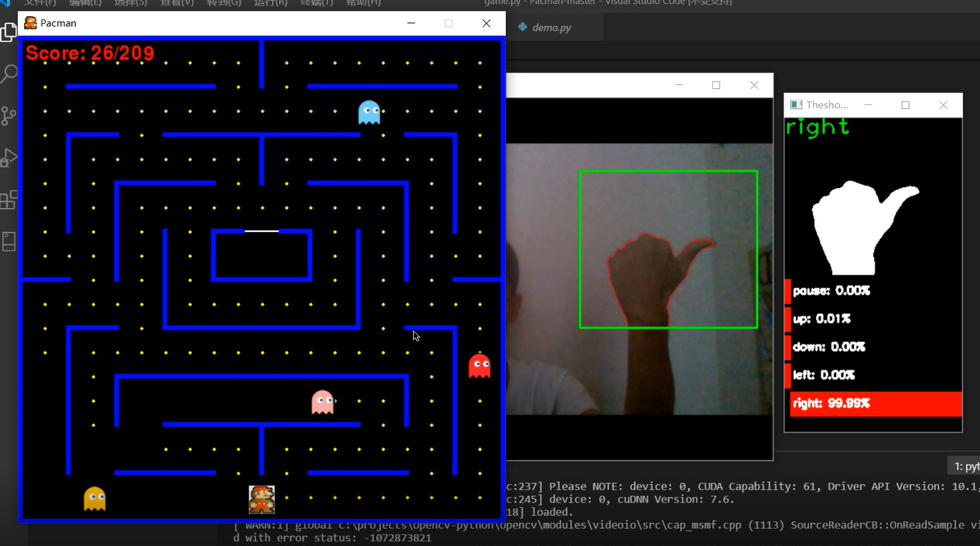Click the orange ghost at bottom left

(94, 499)
